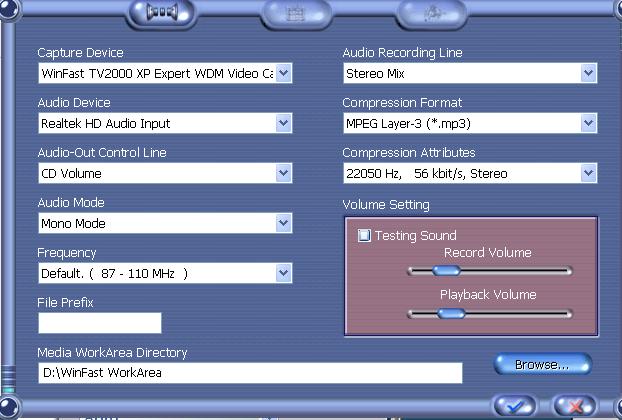Image resolution: width=622 pixels, height=420 pixels.
Task: Click the Record Volume slider handle
Action: point(446,271)
